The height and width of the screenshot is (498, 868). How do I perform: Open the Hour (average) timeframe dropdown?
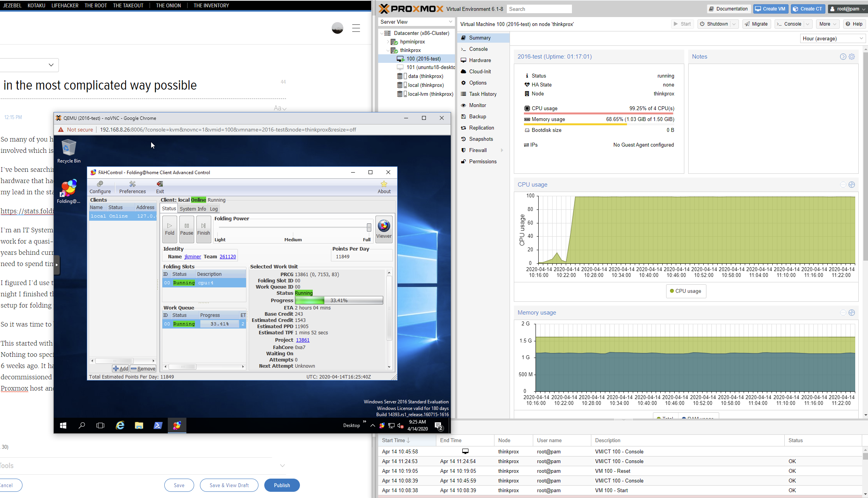click(x=832, y=38)
